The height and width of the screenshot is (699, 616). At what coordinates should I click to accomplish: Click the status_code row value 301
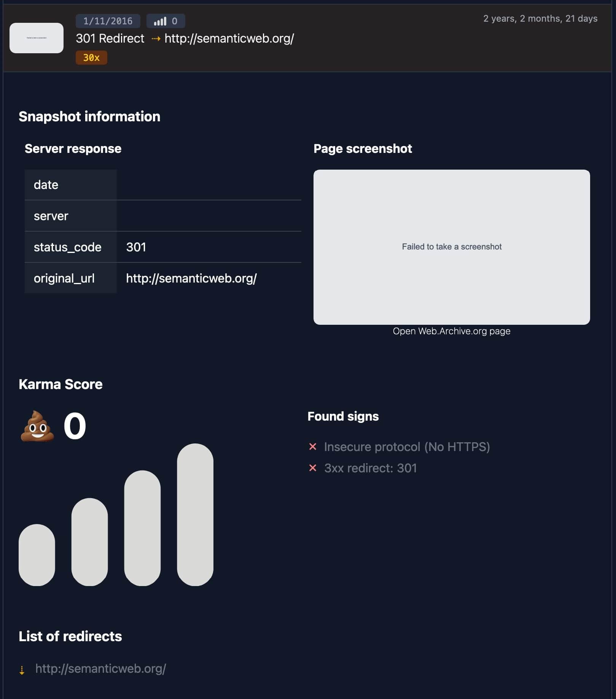(x=136, y=247)
